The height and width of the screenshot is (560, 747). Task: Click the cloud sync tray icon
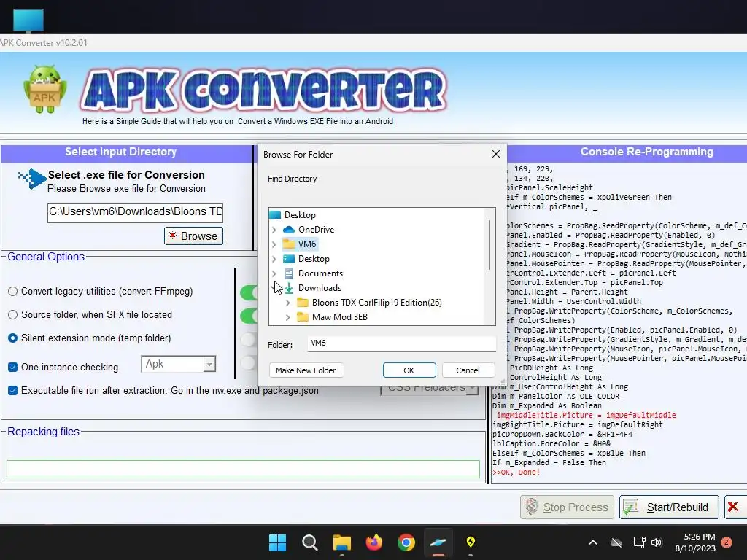point(616,542)
